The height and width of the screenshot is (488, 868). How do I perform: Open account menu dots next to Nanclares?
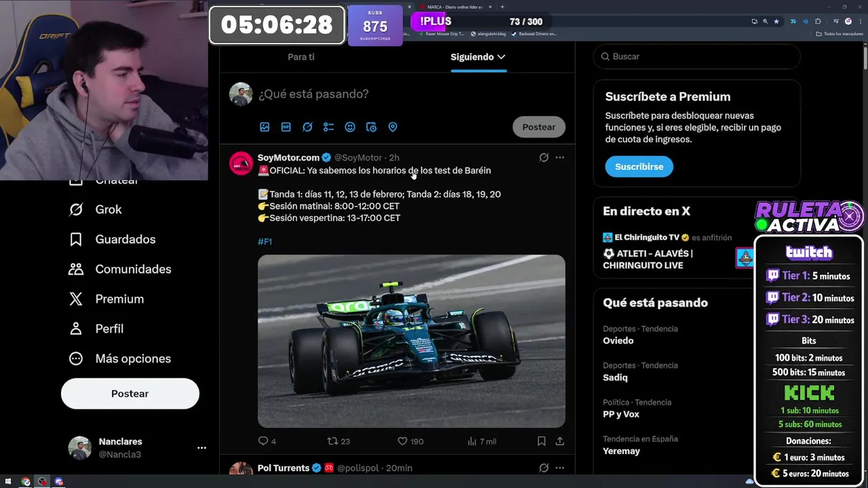201,448
